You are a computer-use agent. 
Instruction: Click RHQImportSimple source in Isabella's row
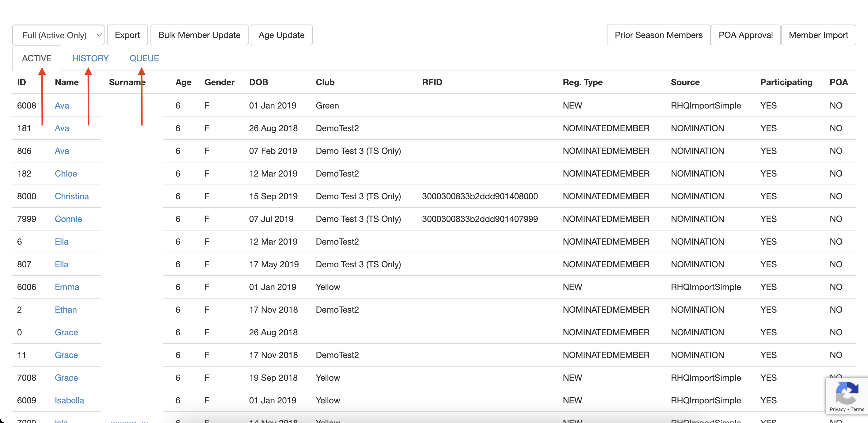click(706, 400)
